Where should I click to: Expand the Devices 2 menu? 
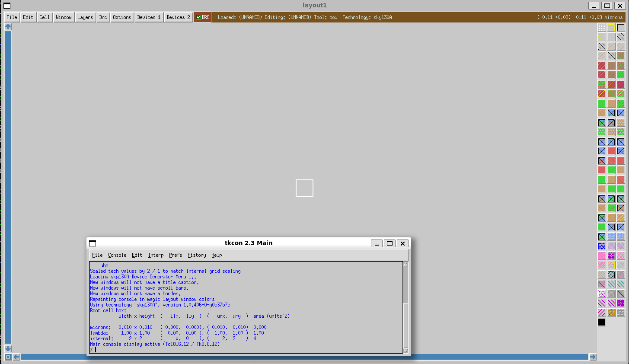click(178, 17)
